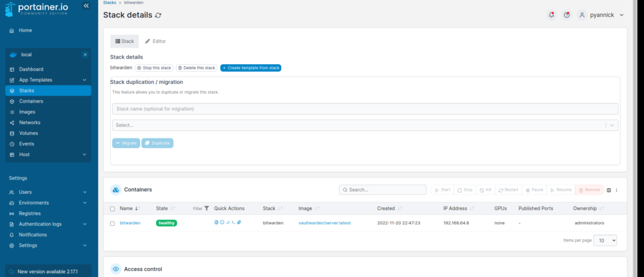
Task: Open the Volumes sidebar item
Action: click(x=28, y=133)
